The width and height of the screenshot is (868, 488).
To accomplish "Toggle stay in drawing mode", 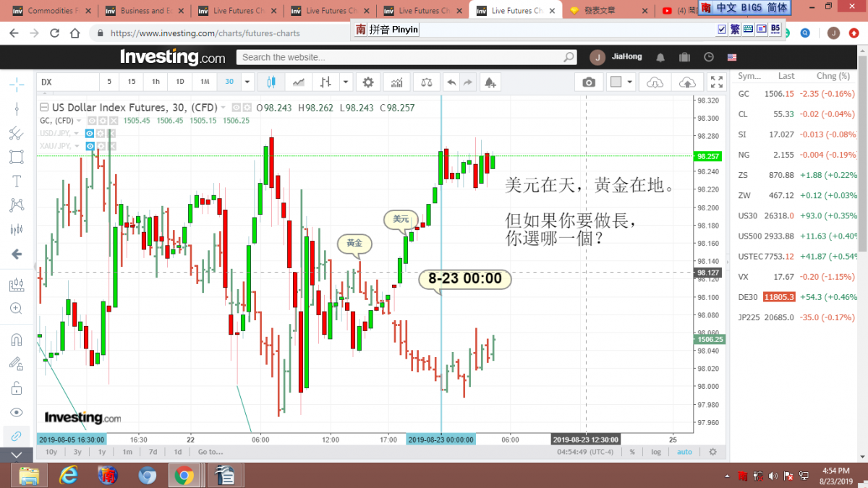I will click(17, 364).
